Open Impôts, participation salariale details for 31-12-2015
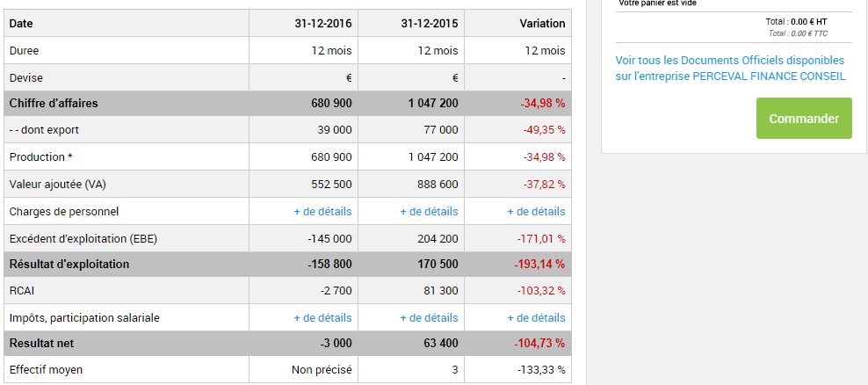This screenshot has width=868, height=385. coord(429,317)
